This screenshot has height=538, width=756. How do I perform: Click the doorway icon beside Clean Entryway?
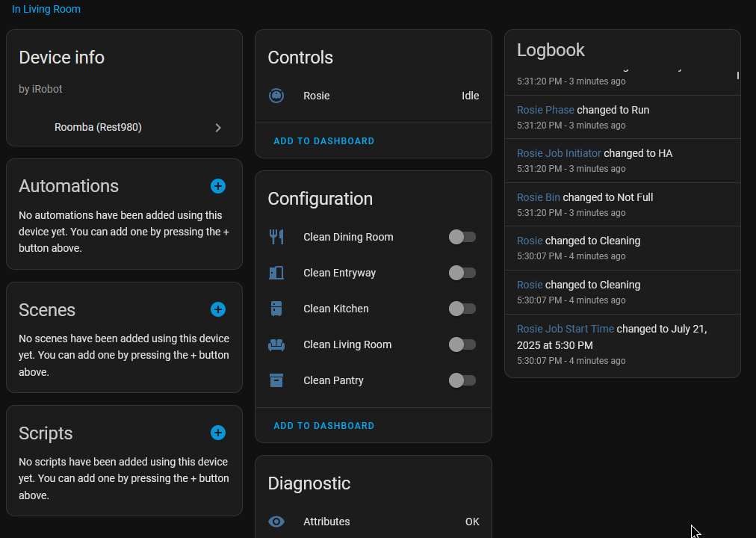coord(276,273)
